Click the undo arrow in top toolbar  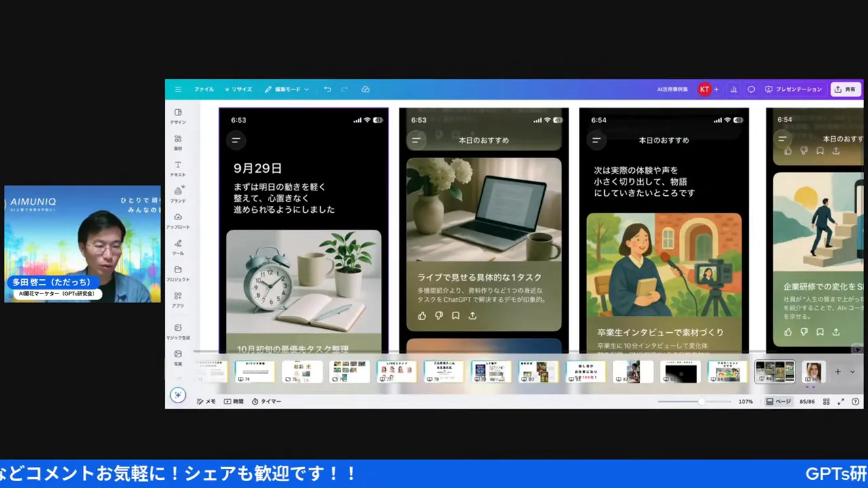coord(328,89)
